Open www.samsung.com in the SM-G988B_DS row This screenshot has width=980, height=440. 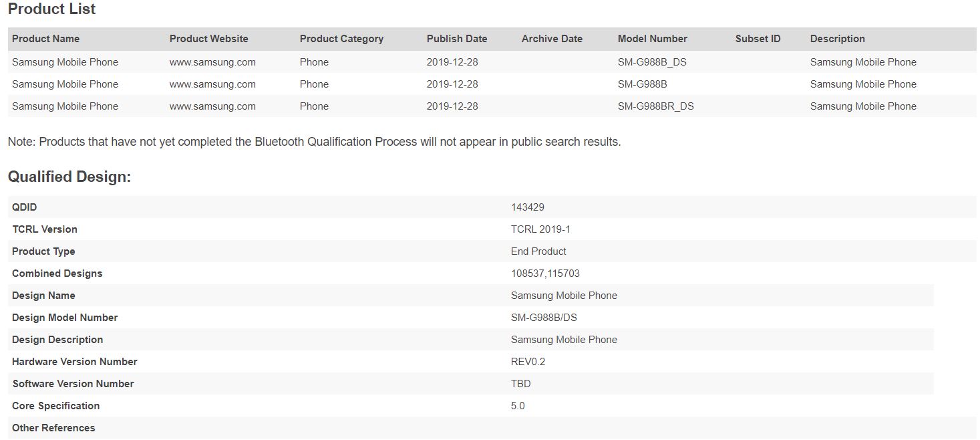(x=212, y=62)
